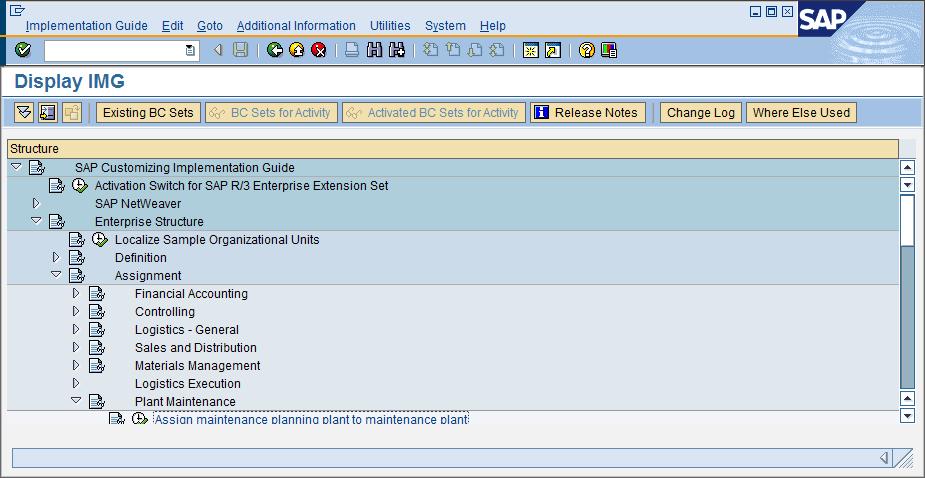Click the BC Sets for Activity button
This screenshot has width=925, height=478.
(271, 113)
